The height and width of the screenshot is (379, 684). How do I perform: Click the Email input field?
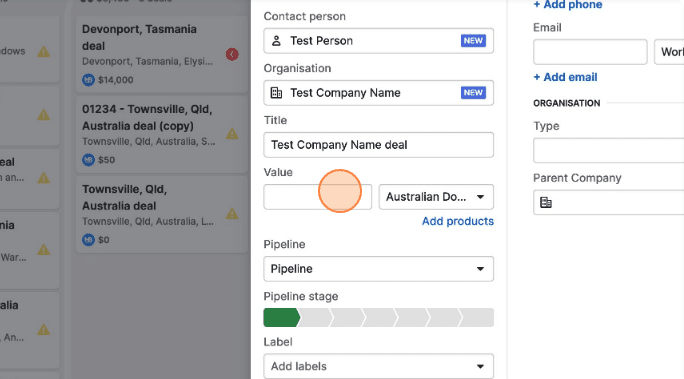point(590,52)
